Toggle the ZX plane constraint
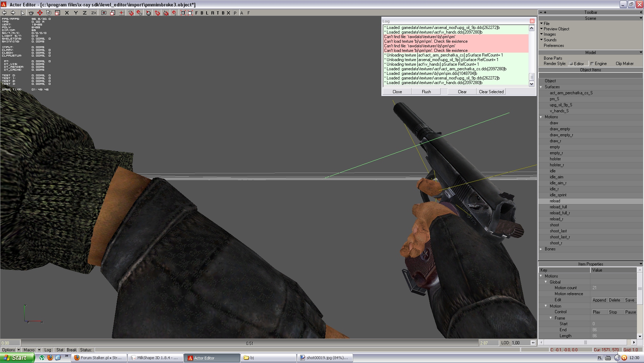Image resolution: width=644 pixels, height=363 pixels. coord(94,13)
